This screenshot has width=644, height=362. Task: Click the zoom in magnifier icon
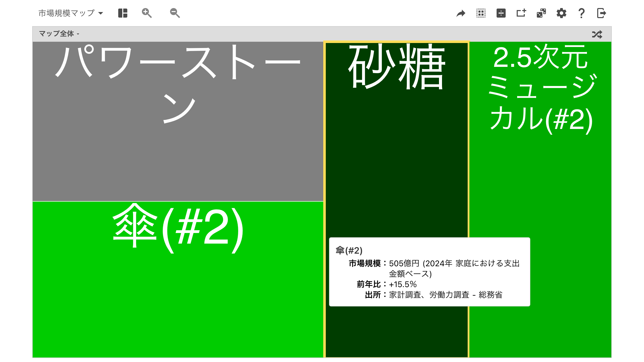pos(147,13)
